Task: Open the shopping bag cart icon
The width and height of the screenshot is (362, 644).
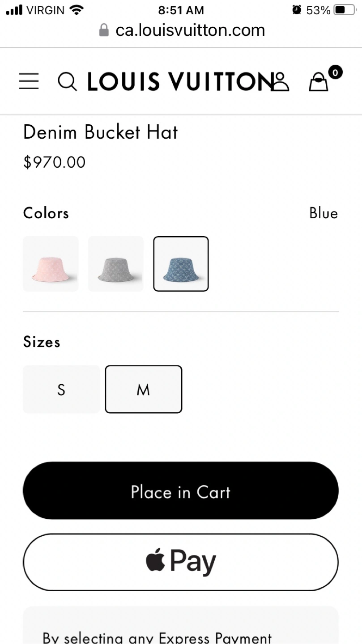Action: (319, 82)
